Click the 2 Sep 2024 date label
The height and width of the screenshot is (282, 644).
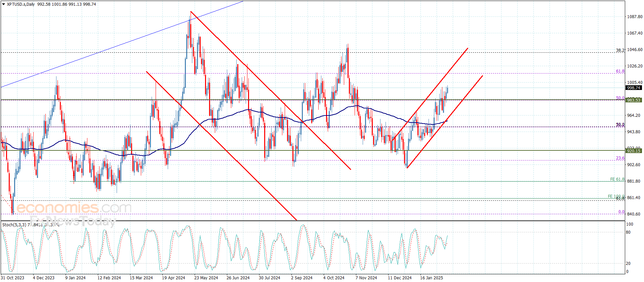[302, 278]
